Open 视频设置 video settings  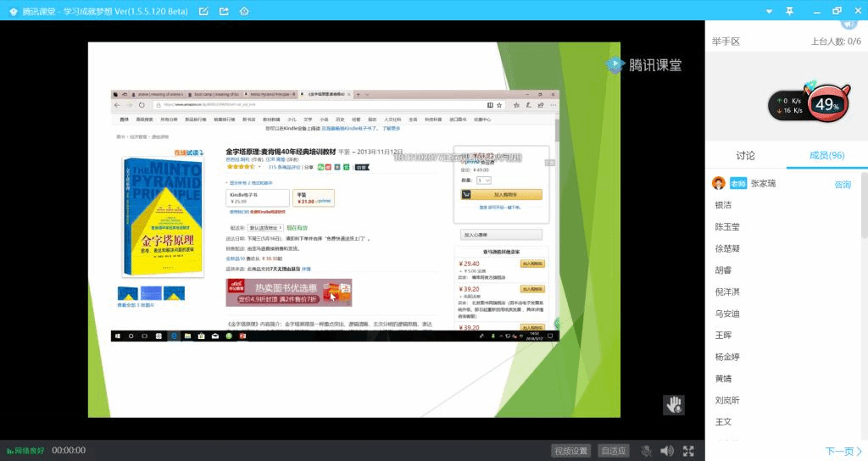(570, 451)
